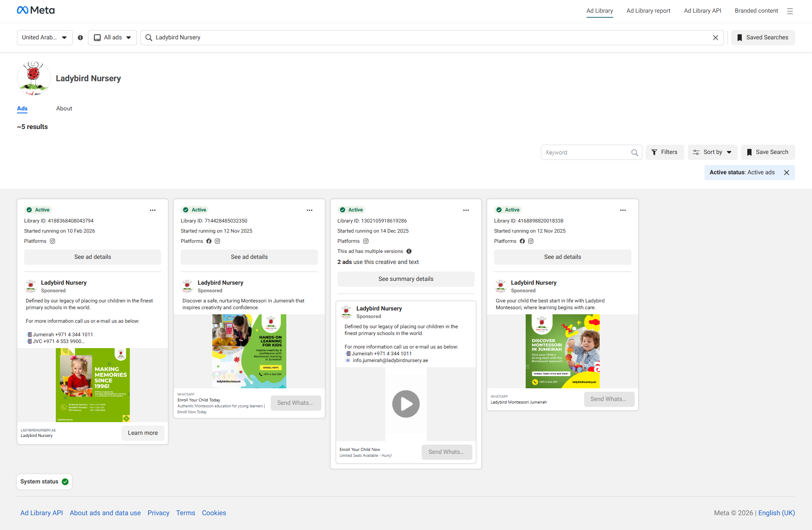Click Send WhatsApp on Enroll Your Child Today ad
Screen dimensions: 812x530
point(296,403)
